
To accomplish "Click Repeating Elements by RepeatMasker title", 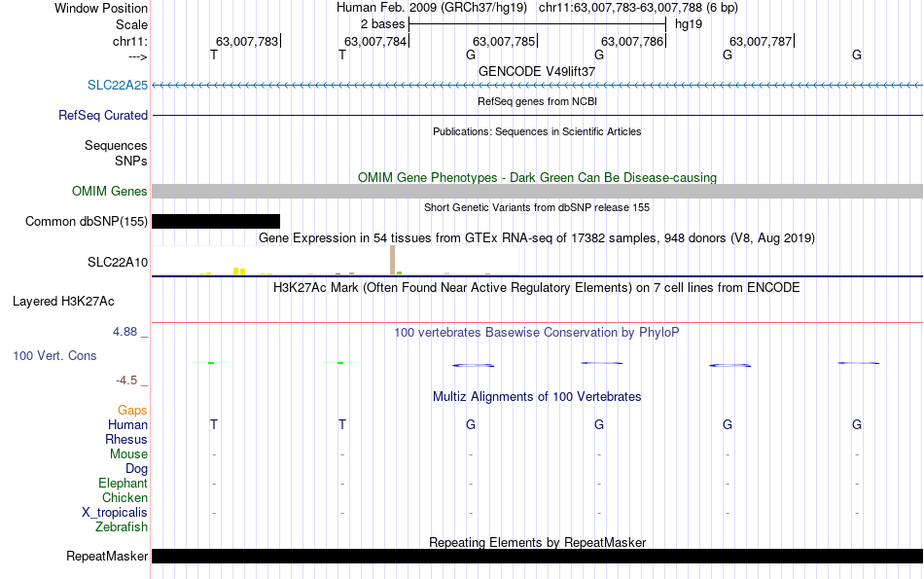I will point(537,542).
